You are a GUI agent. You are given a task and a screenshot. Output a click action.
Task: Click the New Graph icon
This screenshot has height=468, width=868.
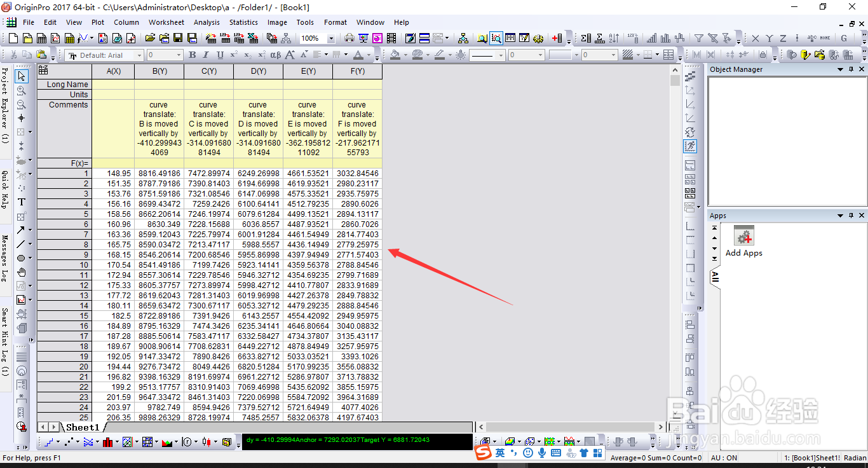coord(55,38)
